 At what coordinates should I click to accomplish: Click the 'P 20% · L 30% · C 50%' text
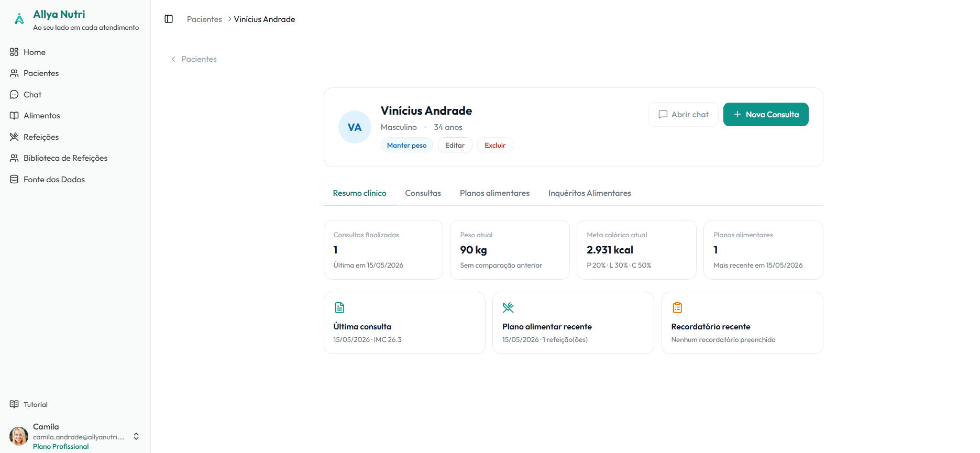[619, 266]
